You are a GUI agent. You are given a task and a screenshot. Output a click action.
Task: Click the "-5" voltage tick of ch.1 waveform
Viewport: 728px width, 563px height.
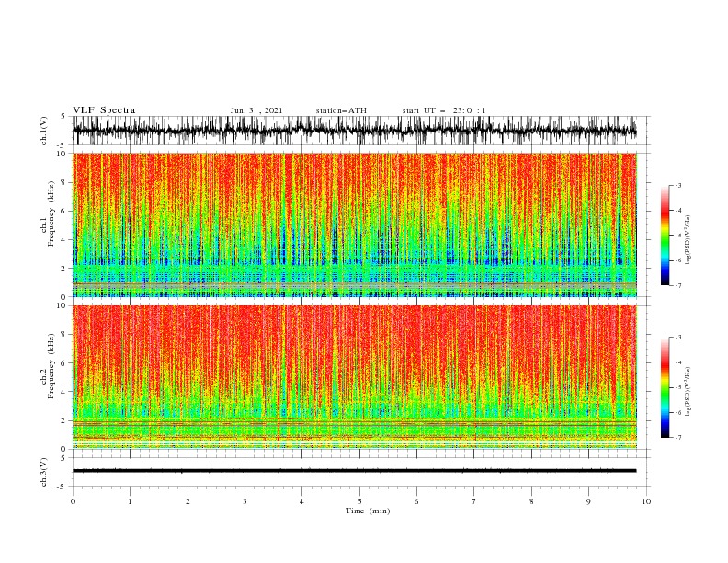tap(62, 145)
